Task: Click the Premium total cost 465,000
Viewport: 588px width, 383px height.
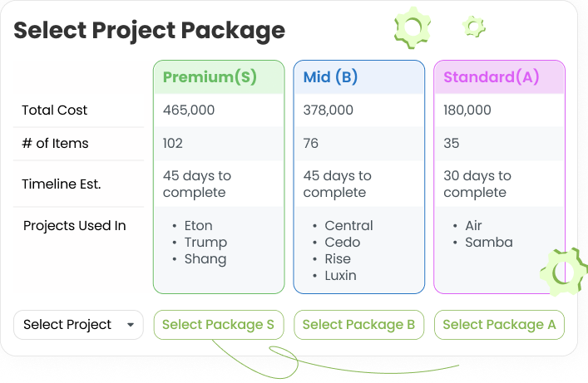Action: pyautogui.click(x=189, y=110)
